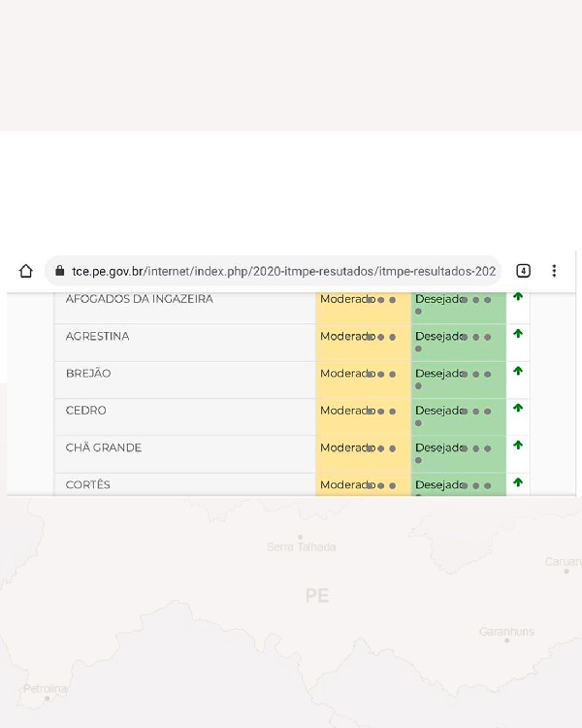Click the Serra Talhada label on the map

coord(302,546)
